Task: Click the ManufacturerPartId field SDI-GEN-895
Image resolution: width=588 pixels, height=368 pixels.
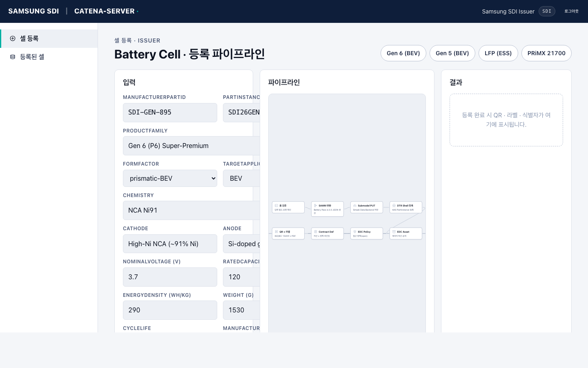Action: 170,112
